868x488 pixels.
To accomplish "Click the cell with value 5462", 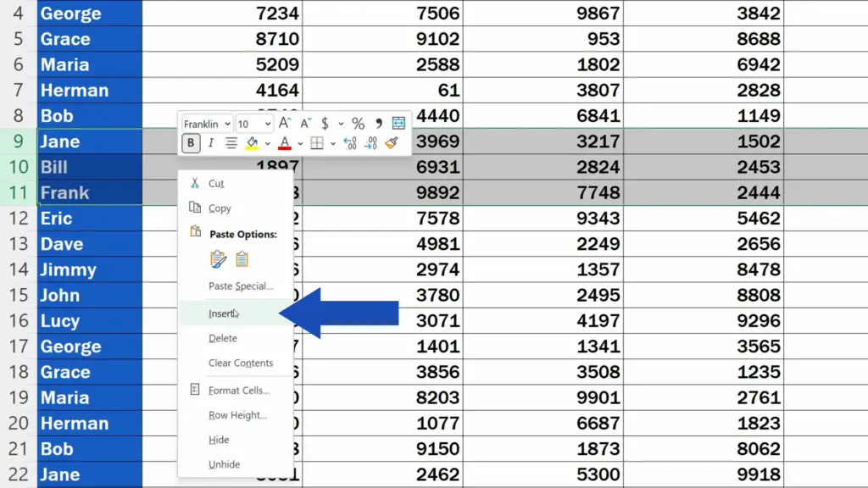I will click(704, 218).
